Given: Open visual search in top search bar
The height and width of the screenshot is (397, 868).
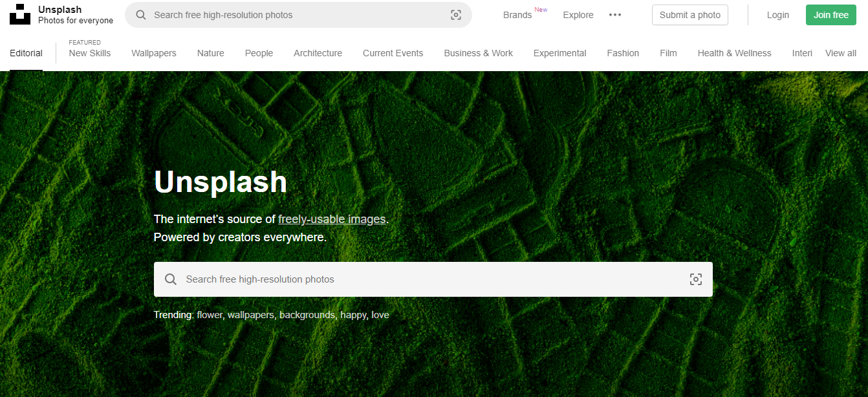Looking at the screenshot, I should 456,15.
